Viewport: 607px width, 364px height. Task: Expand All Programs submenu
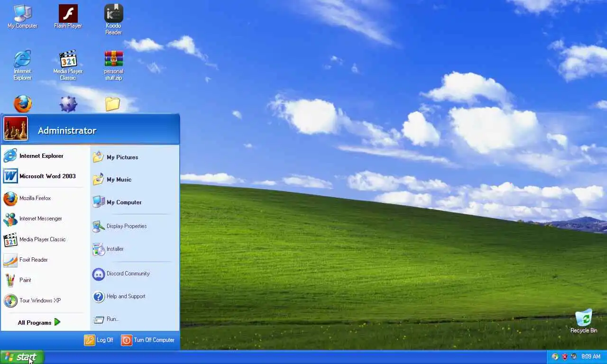coord(39,322)
